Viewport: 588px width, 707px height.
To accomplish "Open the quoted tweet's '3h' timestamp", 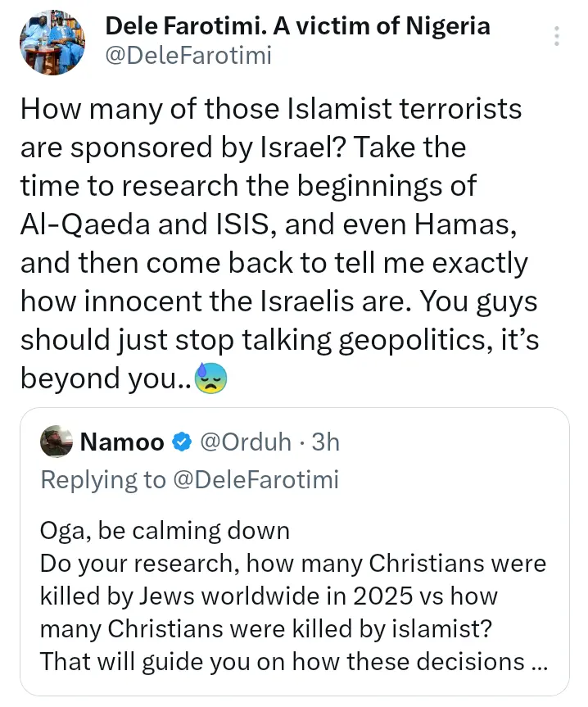I will (x=326, y=443).
